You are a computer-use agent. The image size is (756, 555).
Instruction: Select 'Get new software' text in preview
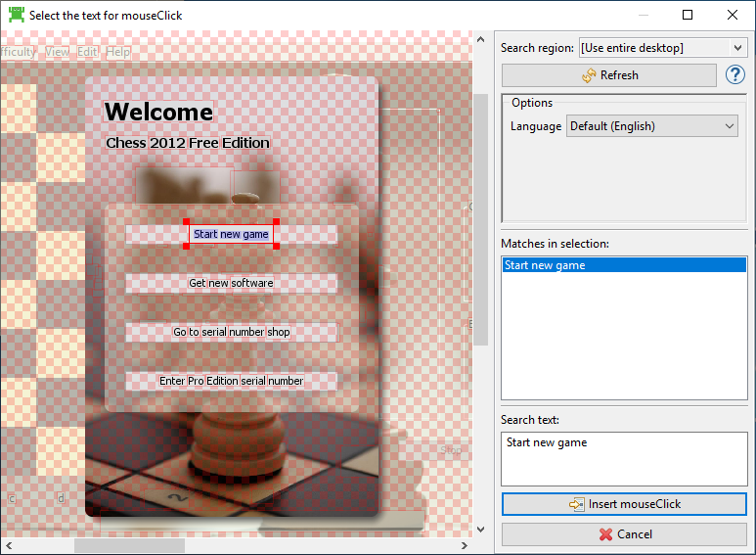tap(231, 283)
